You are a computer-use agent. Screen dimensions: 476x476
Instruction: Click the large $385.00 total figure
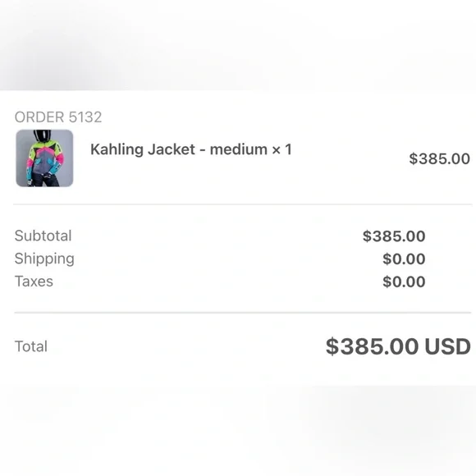click(x=372, y=346)
